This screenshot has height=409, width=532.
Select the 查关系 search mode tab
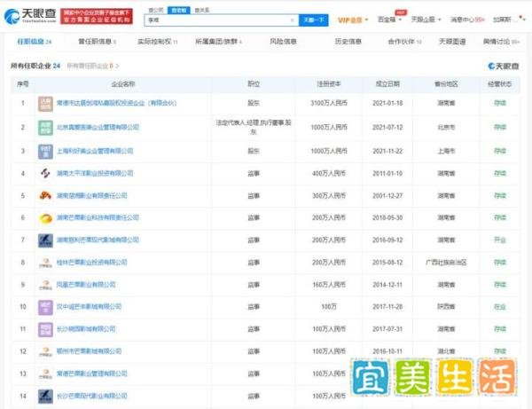[x=202, y=10]
